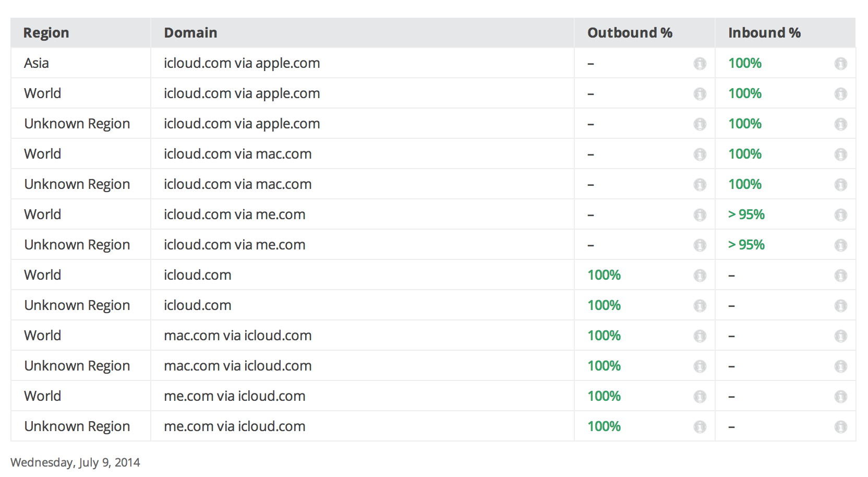868x477 pixels.
Task: Show Outbound info for World me.com via icloud.com
Action: [700, 397]
